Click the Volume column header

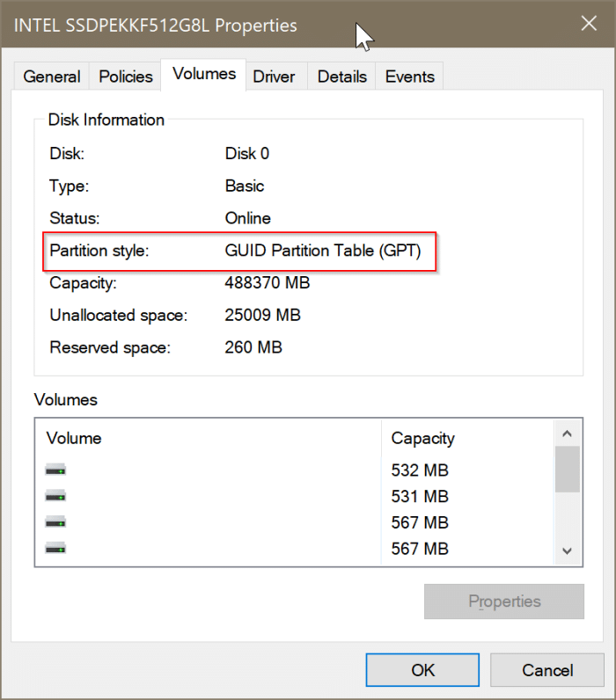coord(209,438)
